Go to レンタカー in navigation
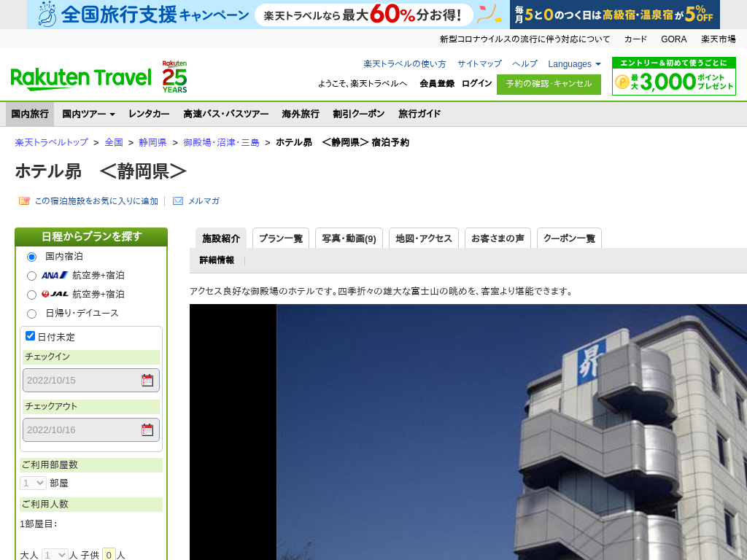This screenshot has width=747, height=560. (149, 114)
